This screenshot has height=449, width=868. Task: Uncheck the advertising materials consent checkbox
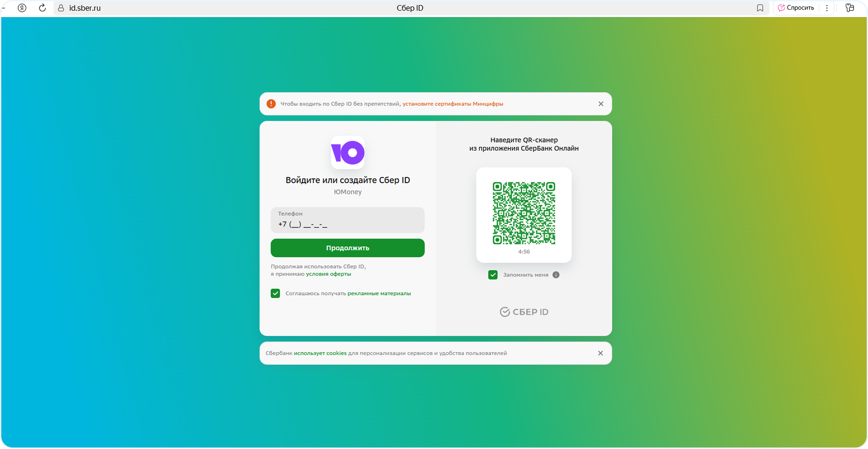click(x=275, y=293)
